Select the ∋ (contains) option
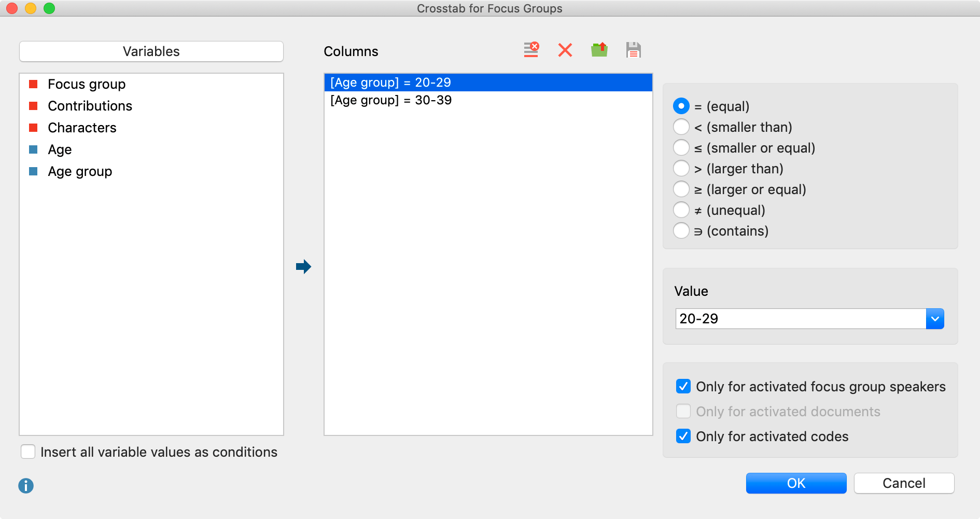The image size is (980, 519). [x=681, y=230]
